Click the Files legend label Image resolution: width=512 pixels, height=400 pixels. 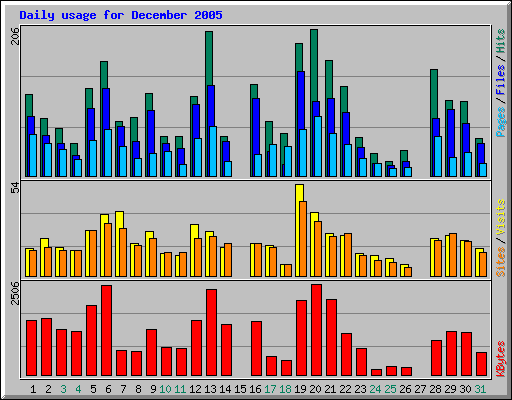coord(500,80)
